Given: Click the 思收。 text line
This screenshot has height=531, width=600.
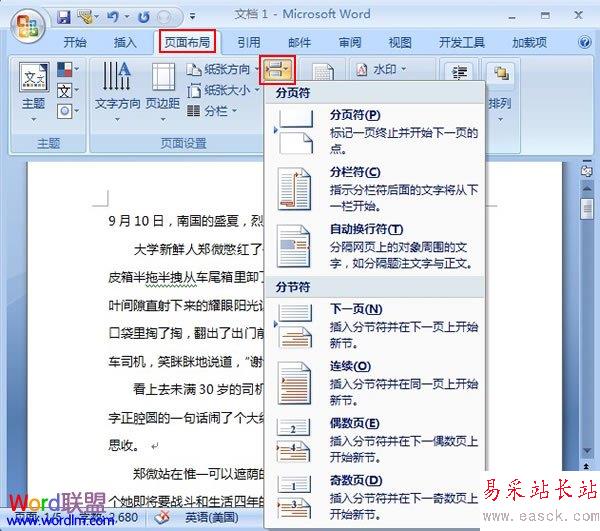Looking at the screenshot, I should [124, 445].
